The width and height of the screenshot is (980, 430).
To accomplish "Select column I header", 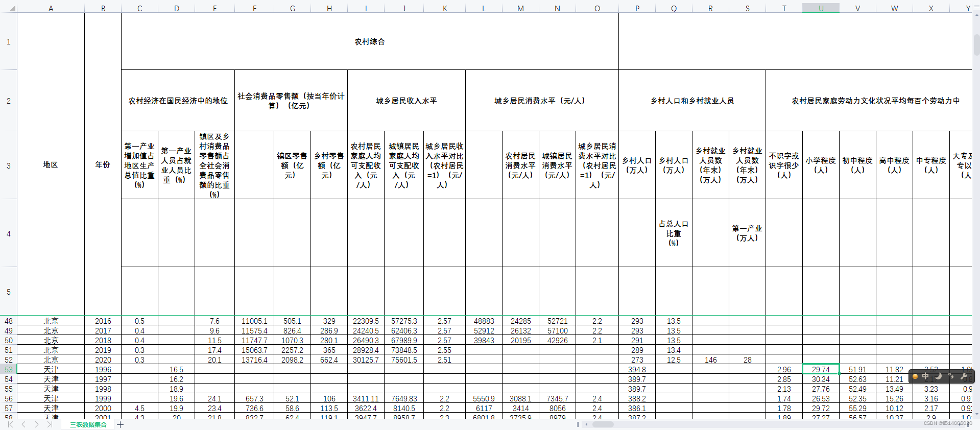I will [366, 8].
